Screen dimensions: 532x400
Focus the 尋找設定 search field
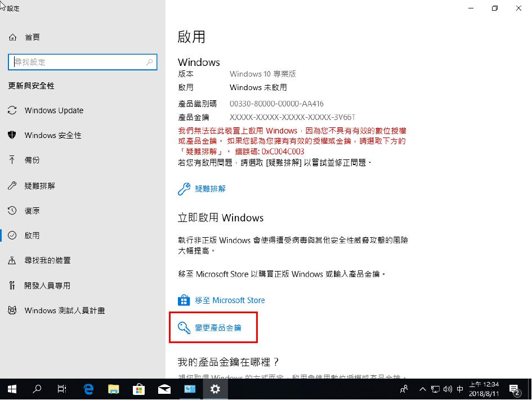82,62
